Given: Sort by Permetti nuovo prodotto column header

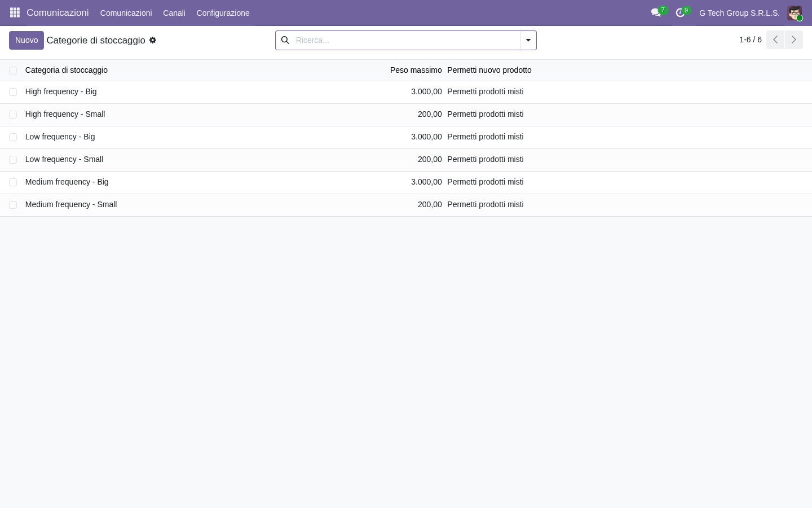Looking at the screenshot, I should (x=489, y=70).
